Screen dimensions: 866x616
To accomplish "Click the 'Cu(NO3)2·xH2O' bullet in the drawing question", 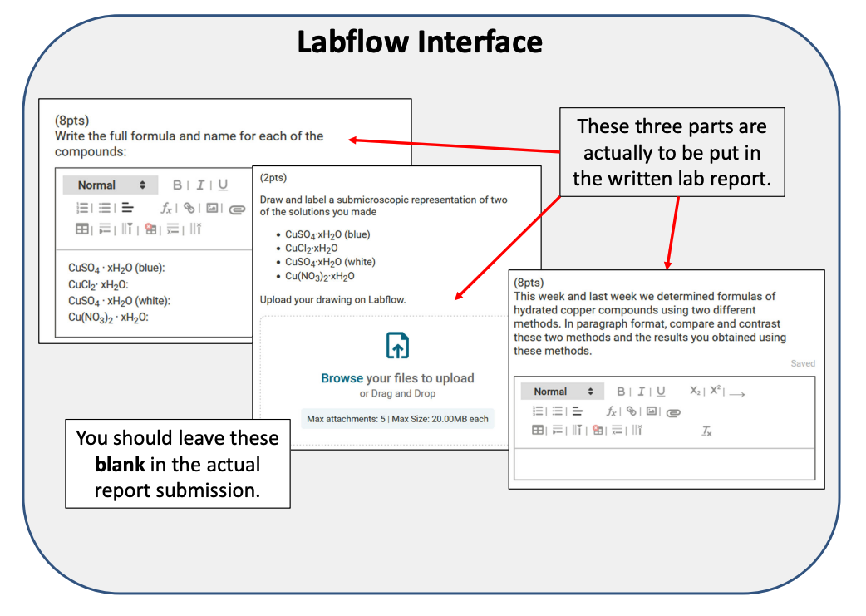I will (x=320, y=276).
